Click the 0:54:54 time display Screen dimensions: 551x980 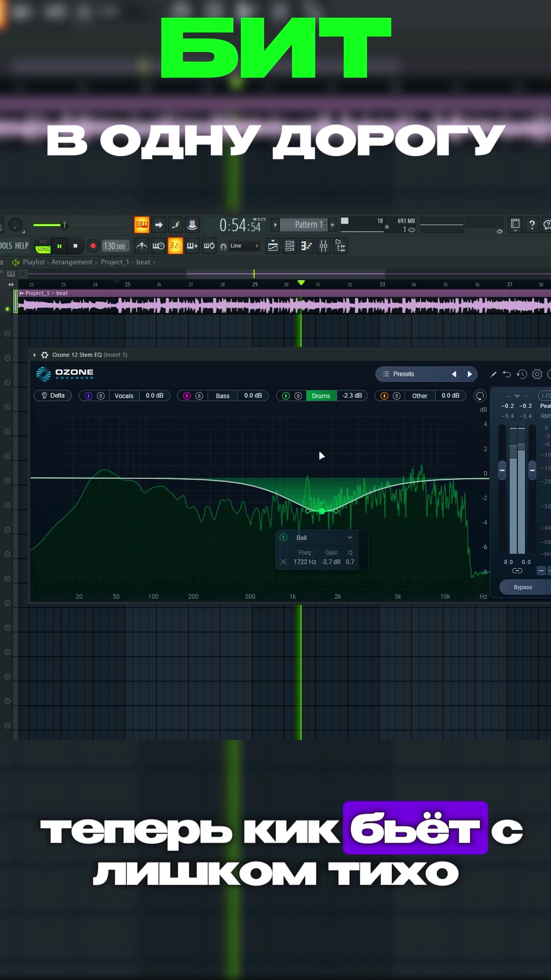[240, 225]
